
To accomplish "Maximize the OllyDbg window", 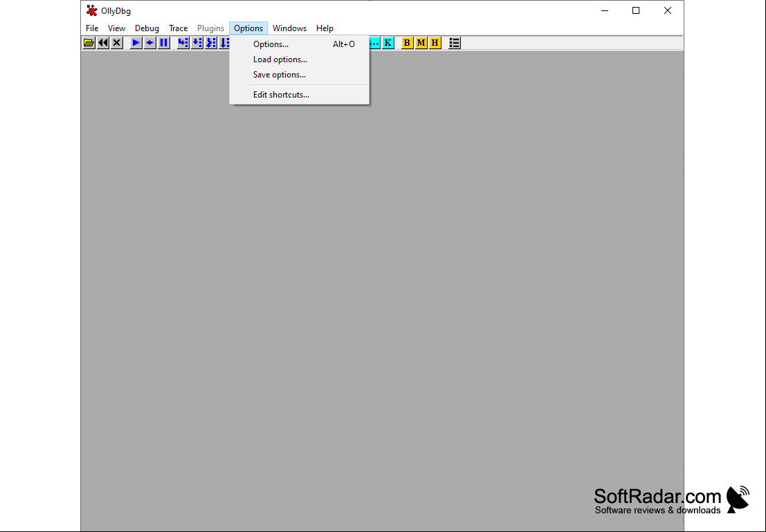I will click(636, 11).
